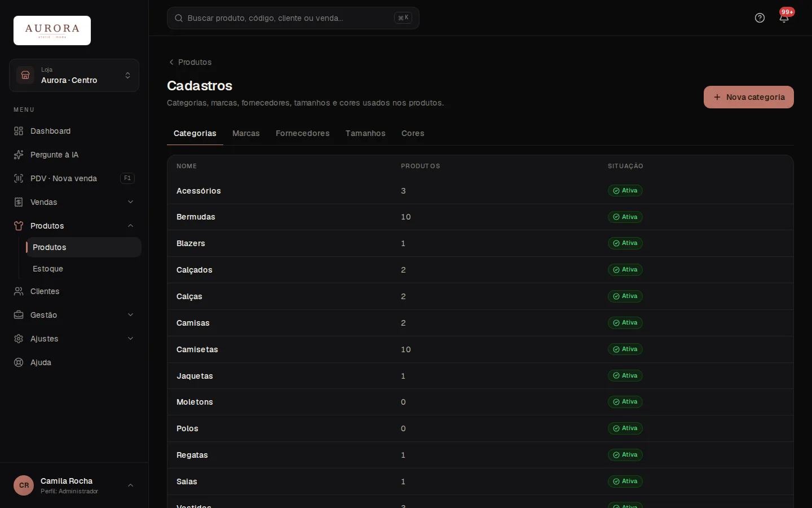812x508 pixels.
Task: Open Clientes from the sidebar
Action: [74, 291]
